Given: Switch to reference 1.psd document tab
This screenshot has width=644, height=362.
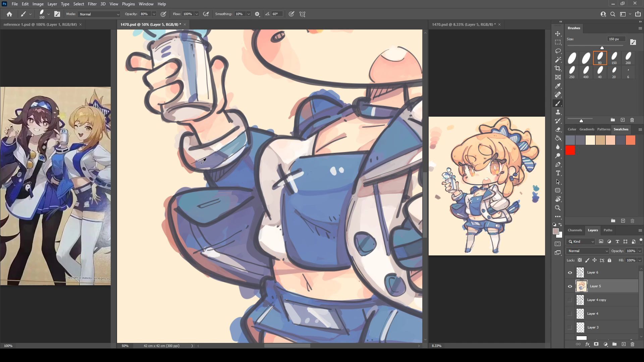Looking at the screenshot, I should click(x=40, y=24).
